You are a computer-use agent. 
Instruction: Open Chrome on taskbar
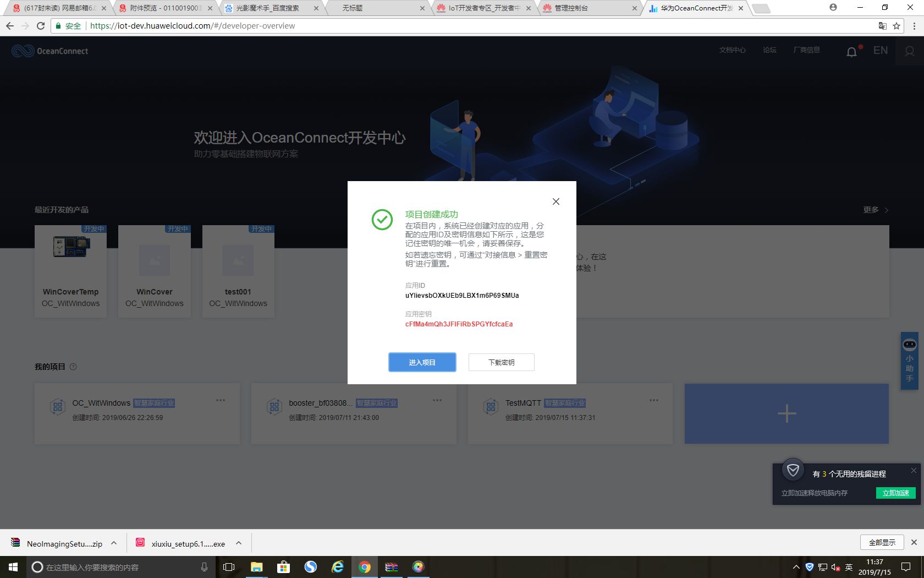point(365,567)
